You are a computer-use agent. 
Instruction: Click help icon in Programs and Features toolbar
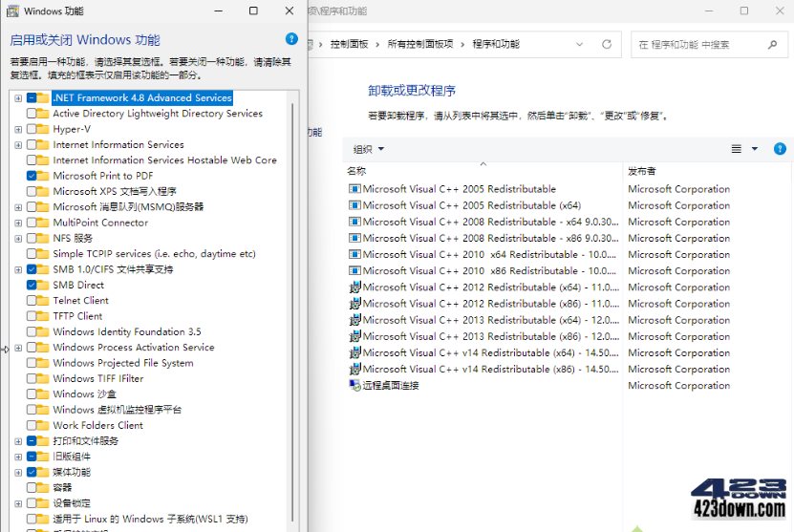click(x=780, y=149)
